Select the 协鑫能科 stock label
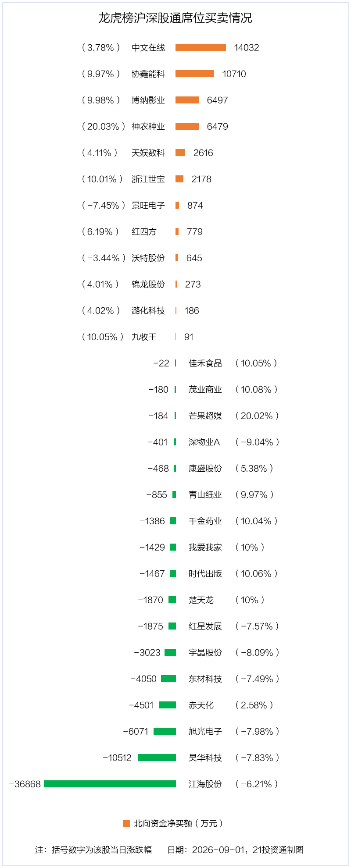 click(x=148, y=74)
